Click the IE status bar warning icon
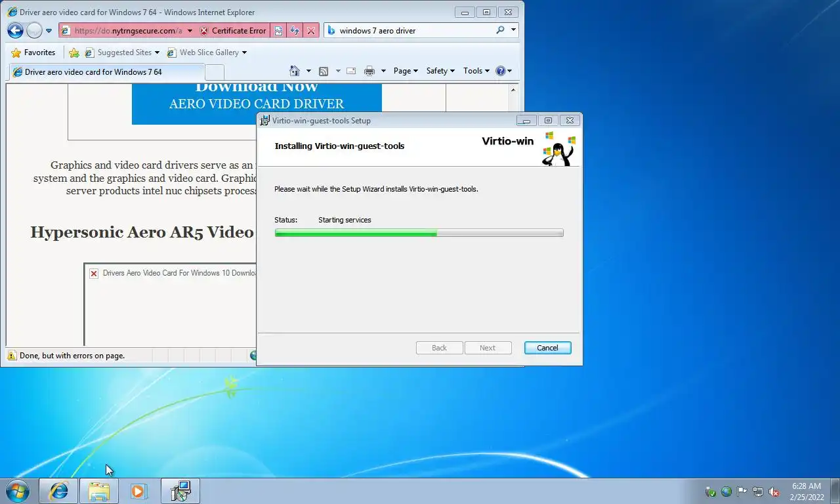The width and height of the screenshot is (840, 504). [x=12, y=356]
